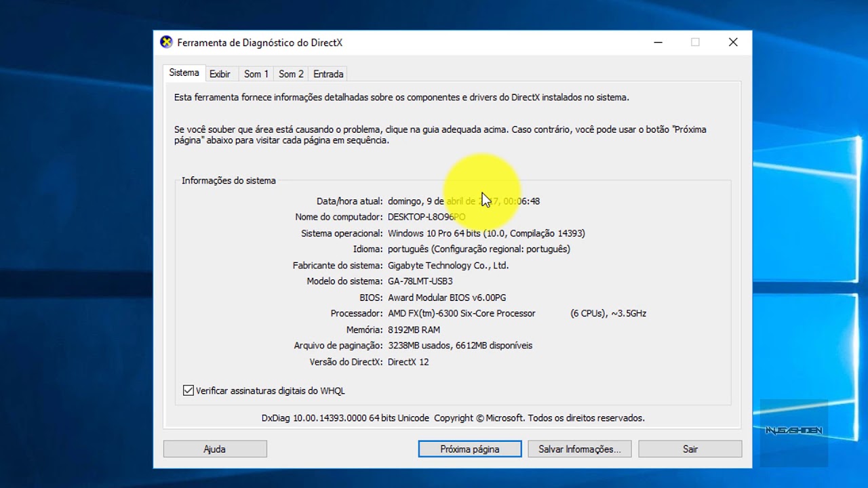Click Salvar Informações button

[x=580, y=449]
